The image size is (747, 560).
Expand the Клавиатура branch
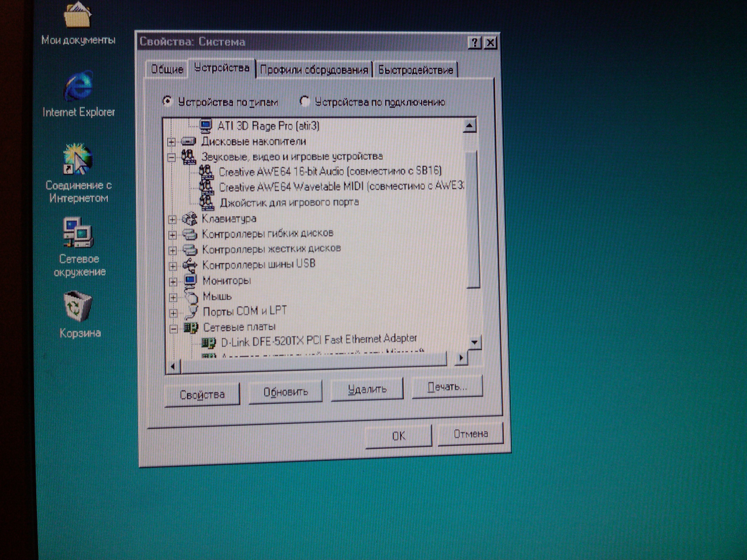pyautogui.click(x=172, y=220)
